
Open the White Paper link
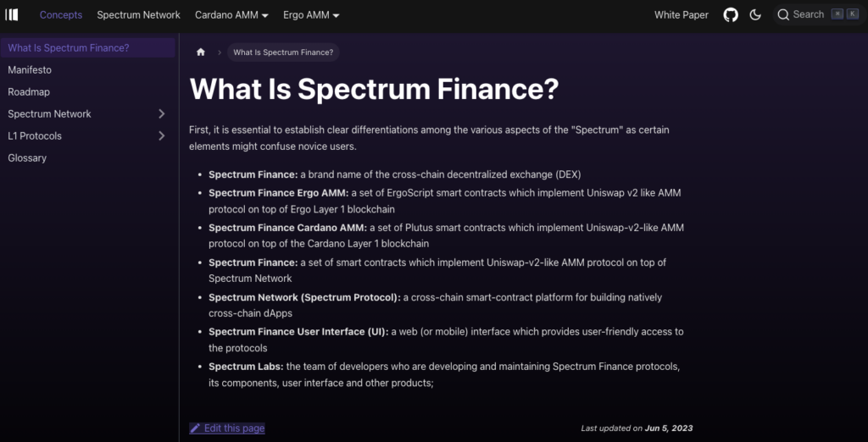coord(682,14)
